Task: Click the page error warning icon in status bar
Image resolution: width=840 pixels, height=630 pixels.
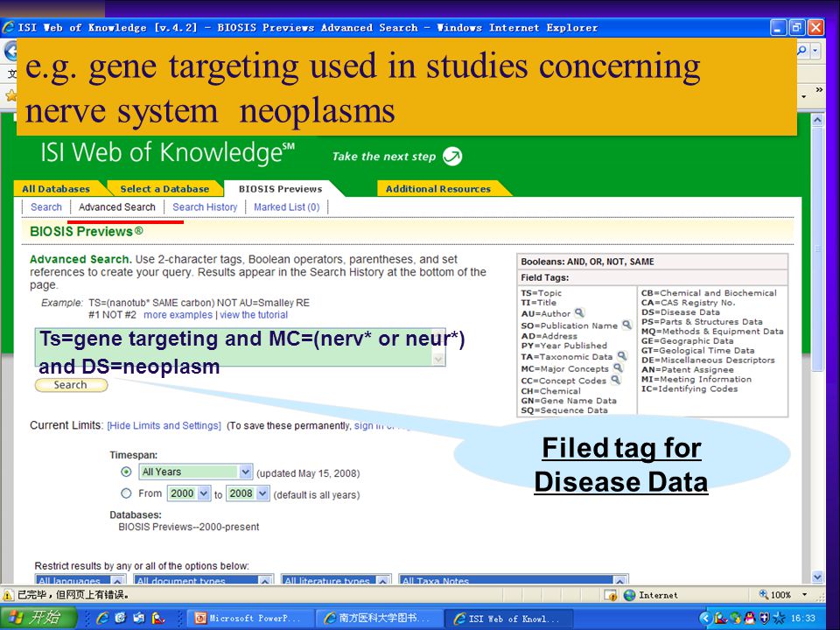Action: tap(8, 595)
